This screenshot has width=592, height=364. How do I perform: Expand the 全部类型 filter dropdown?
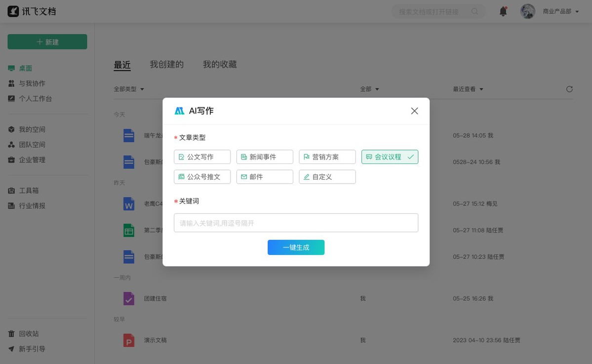click(x=129, y=89)
